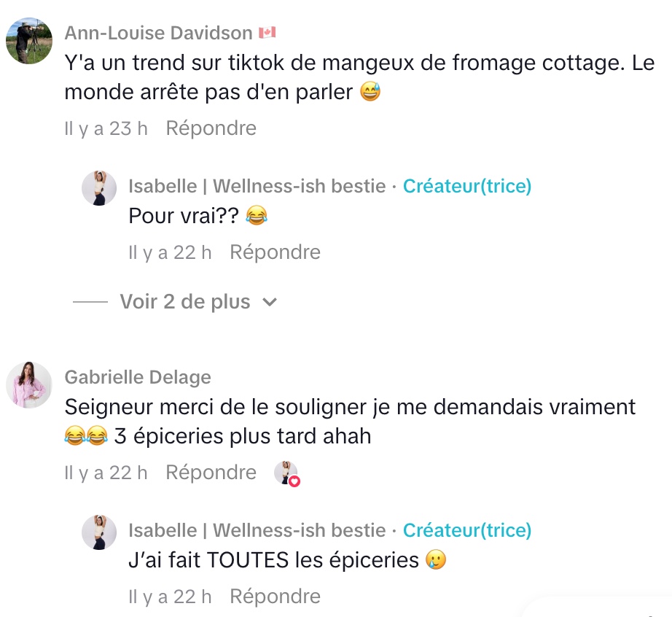
Task: Click the chevron next to Voir 2 de plus
Action: pos(270,302)
